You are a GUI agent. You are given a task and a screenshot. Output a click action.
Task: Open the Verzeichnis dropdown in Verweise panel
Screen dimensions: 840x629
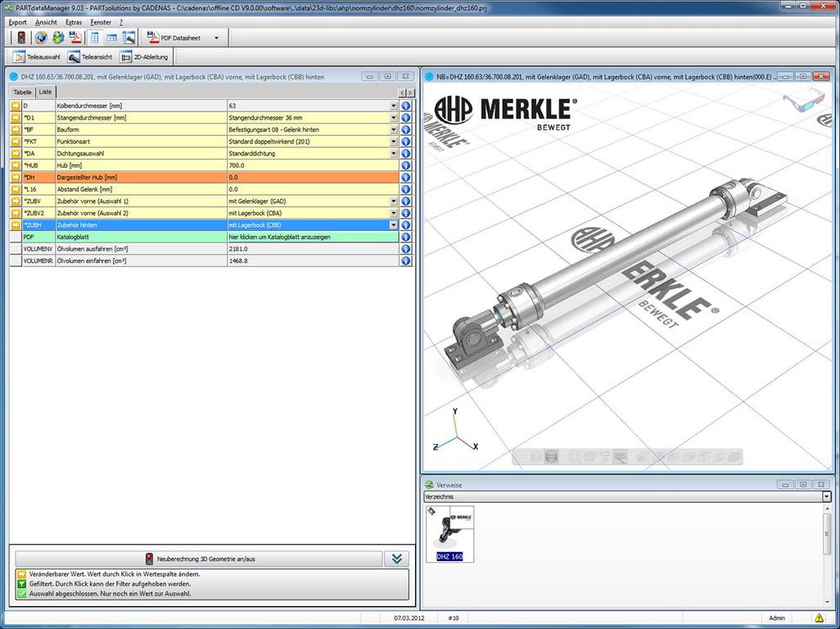click(x=827, y=496)
